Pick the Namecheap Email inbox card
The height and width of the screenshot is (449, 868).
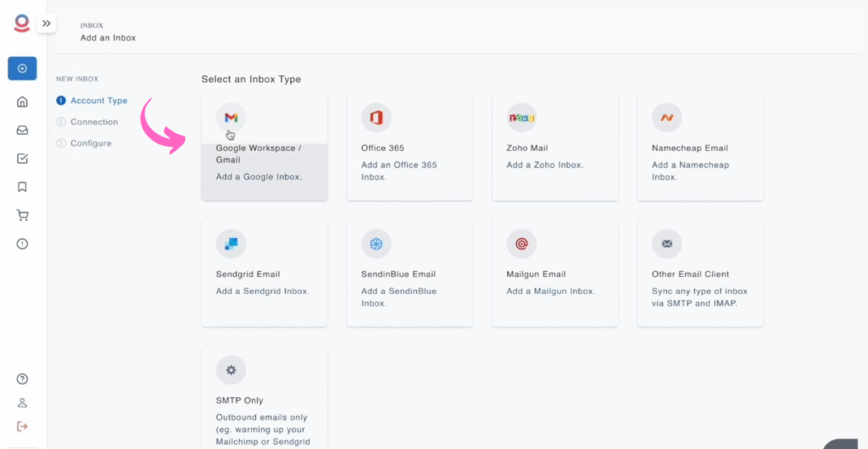(700, 147)
